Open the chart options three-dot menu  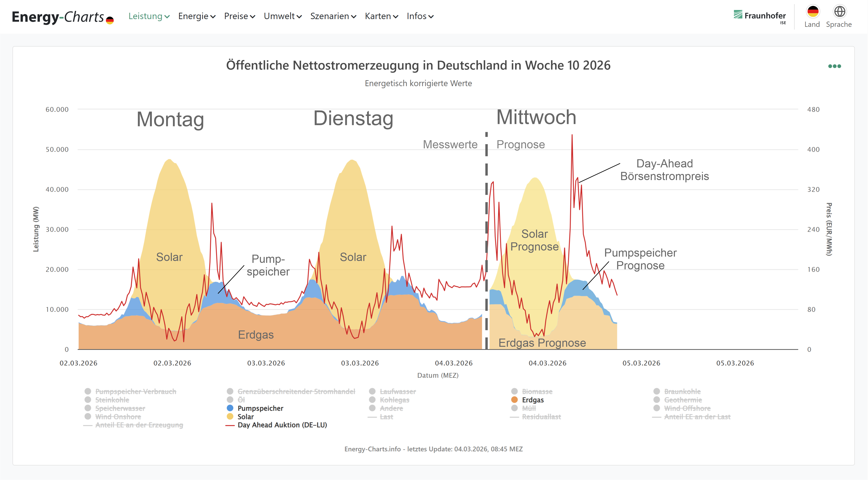(x=834, y=66)
